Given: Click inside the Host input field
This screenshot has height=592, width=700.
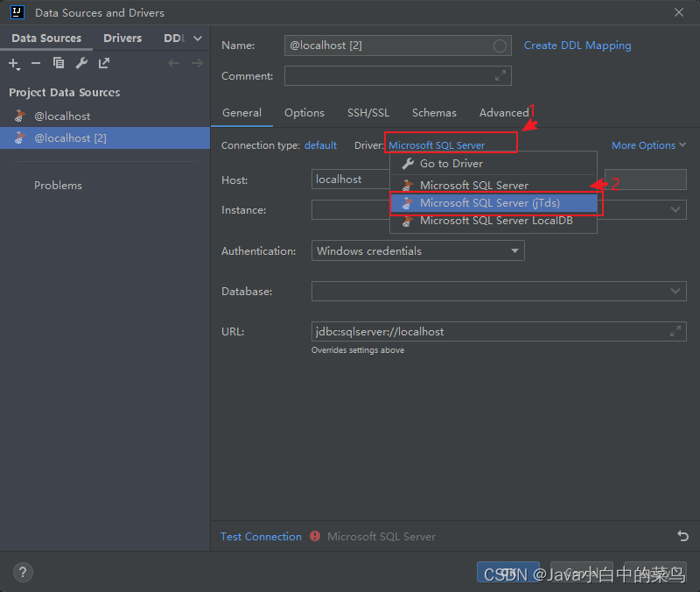Looking at the screenshot, I should [346, 180].
